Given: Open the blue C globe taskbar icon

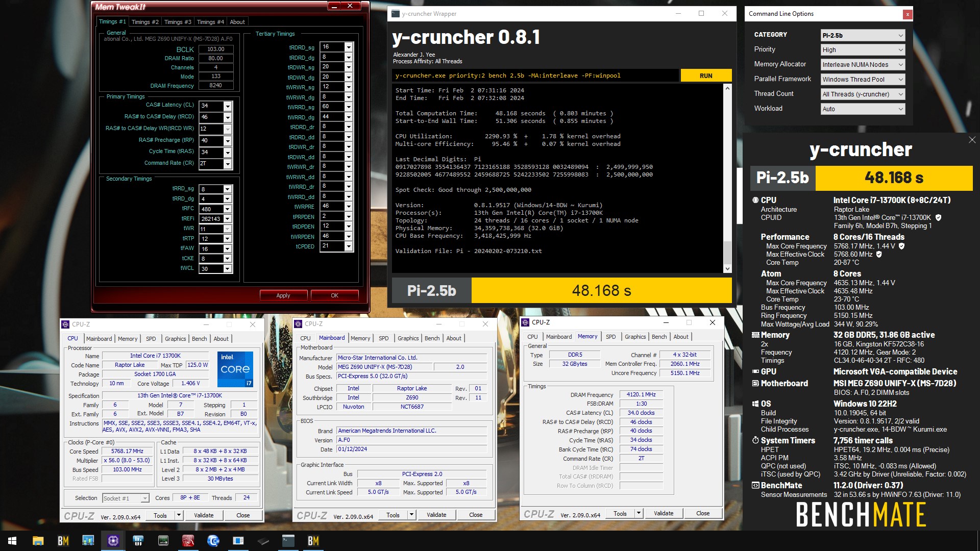Looking at the screenshot, I should [x=213, y=541].
